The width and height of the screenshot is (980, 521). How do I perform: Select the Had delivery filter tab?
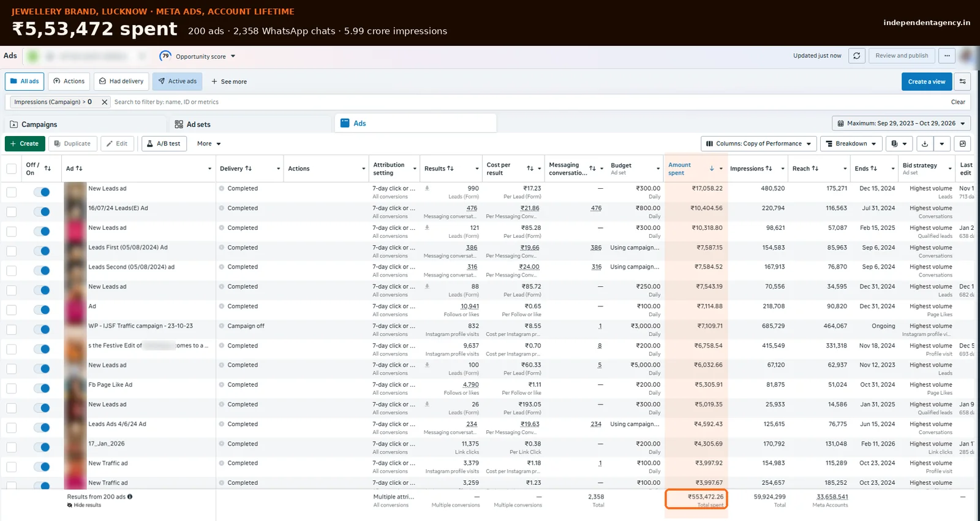(x=121, y=82)
